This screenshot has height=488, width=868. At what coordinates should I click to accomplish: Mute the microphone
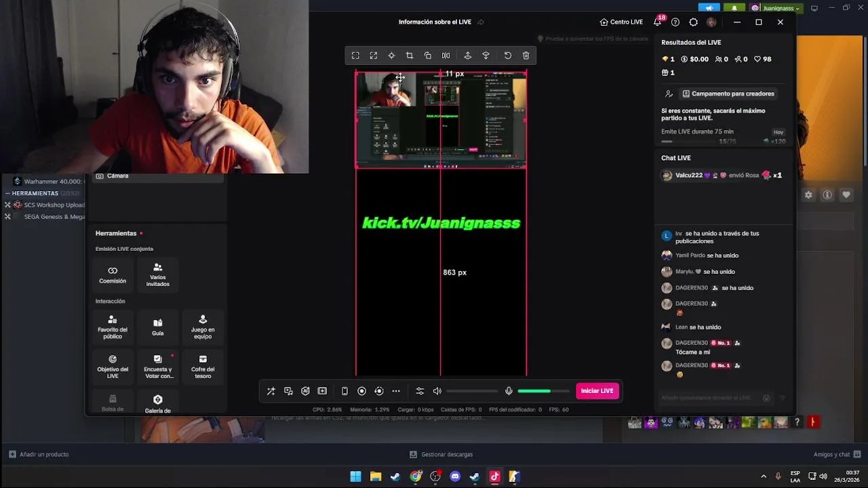pyautogui.click(x=509, y=391)
